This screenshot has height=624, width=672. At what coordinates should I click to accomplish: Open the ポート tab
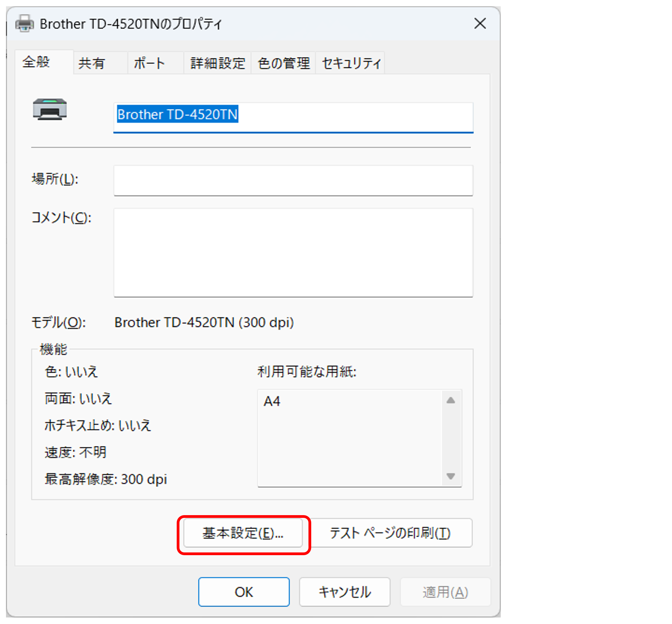click(149, 63)
